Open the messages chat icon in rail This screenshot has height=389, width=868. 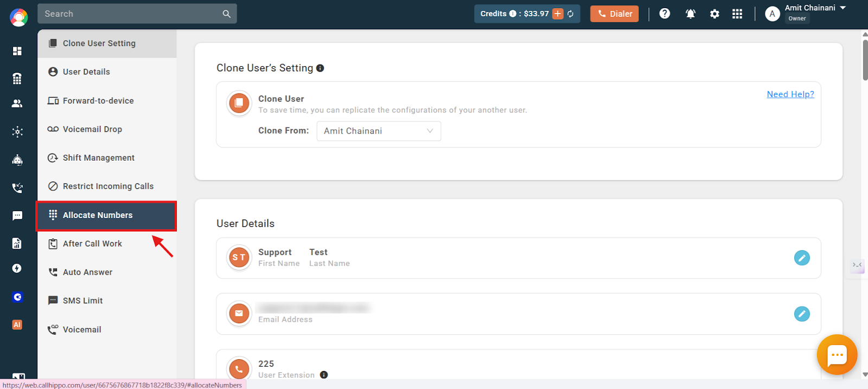pyautogui.click(x=17, y=216)
